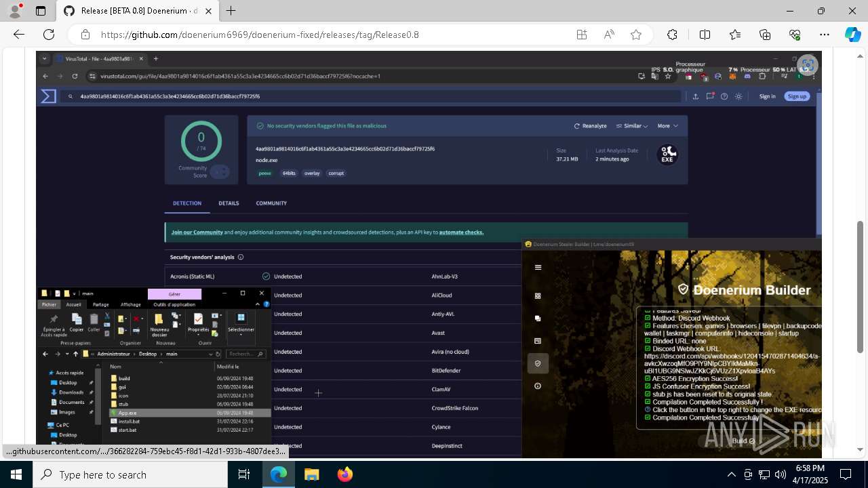Start Read aloud from address bar

(x=609, y=35)
